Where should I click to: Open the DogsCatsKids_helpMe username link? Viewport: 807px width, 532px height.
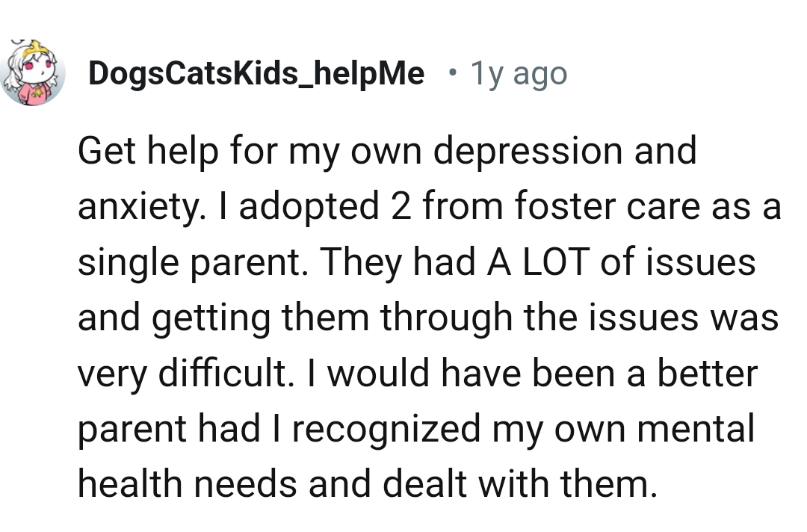coord(257,72)
